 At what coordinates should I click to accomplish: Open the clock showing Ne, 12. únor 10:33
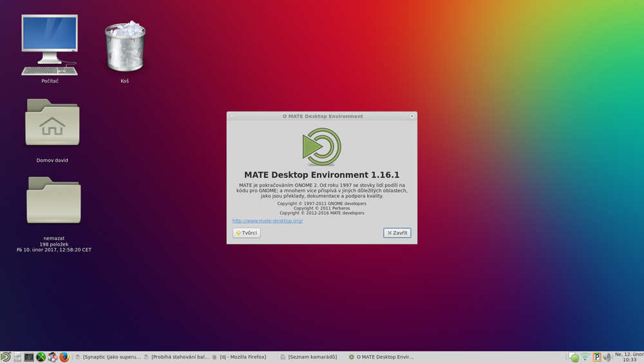point(629,357)
